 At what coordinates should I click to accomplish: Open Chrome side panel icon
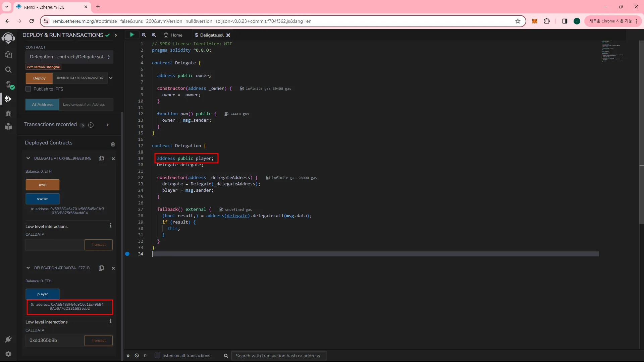click(565, 21)
